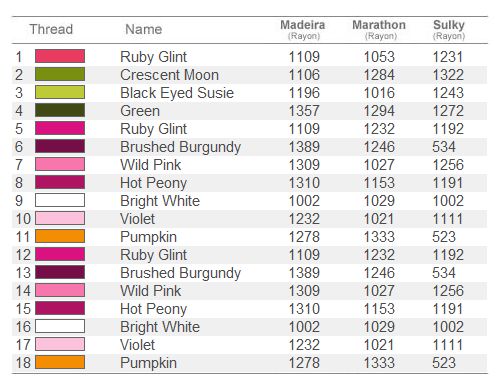Click Sulky code 534 in row 13
The width and height of the screenshot is (500, 384).
point(444,273)
